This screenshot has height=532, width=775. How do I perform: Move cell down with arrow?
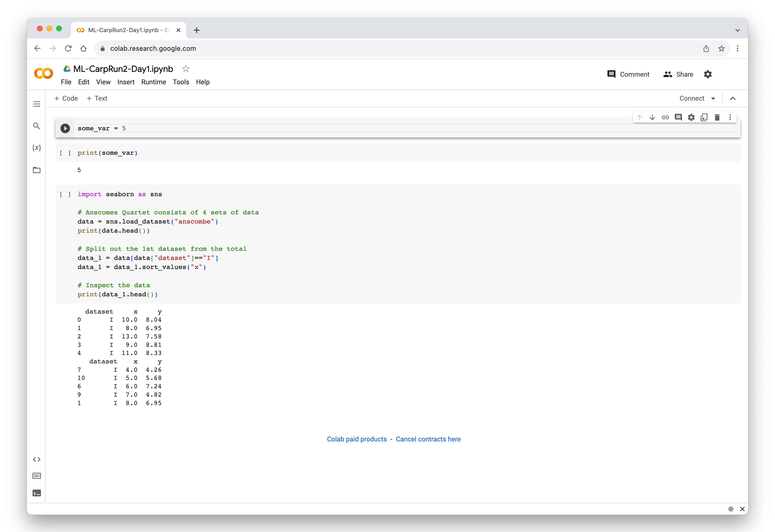pos(652,117)
